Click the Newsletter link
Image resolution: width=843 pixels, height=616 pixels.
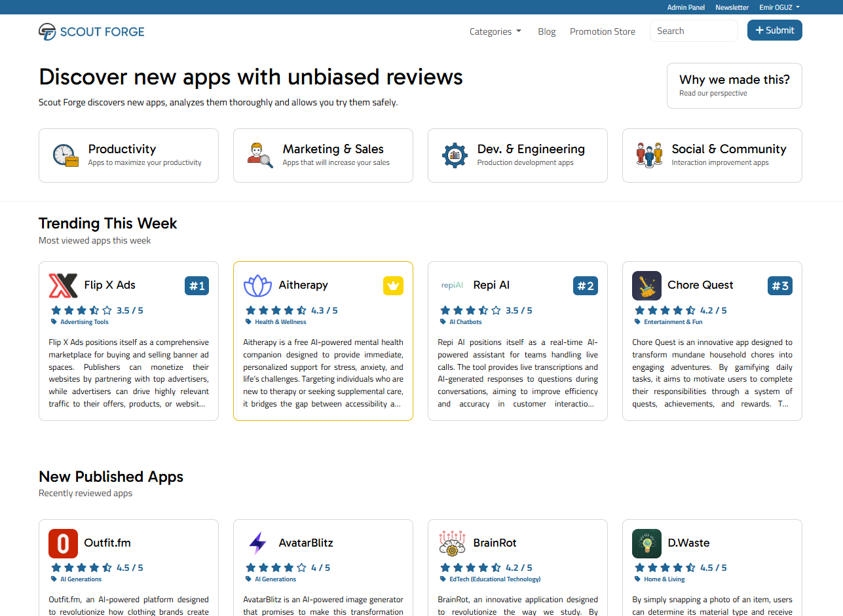click(x=732, y=7)
